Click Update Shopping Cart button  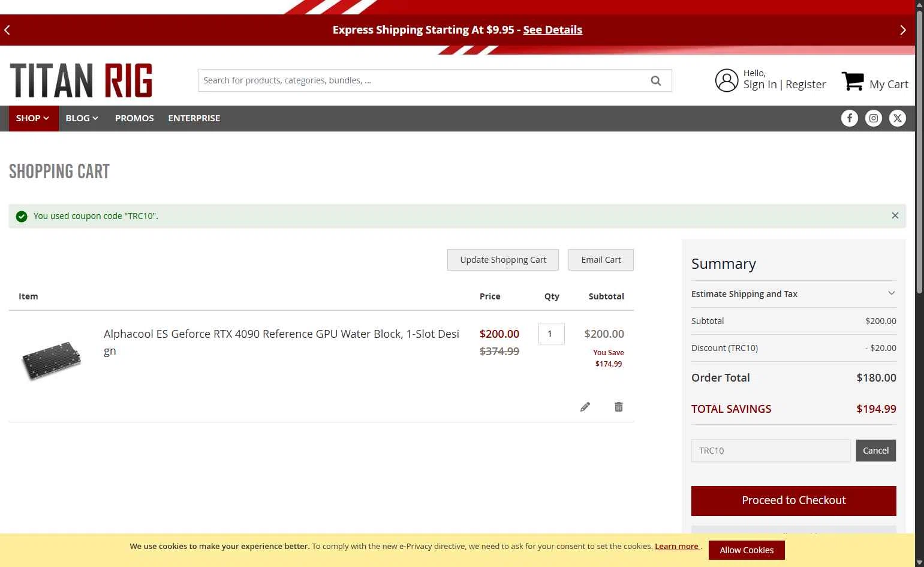(x=503, y=260)
